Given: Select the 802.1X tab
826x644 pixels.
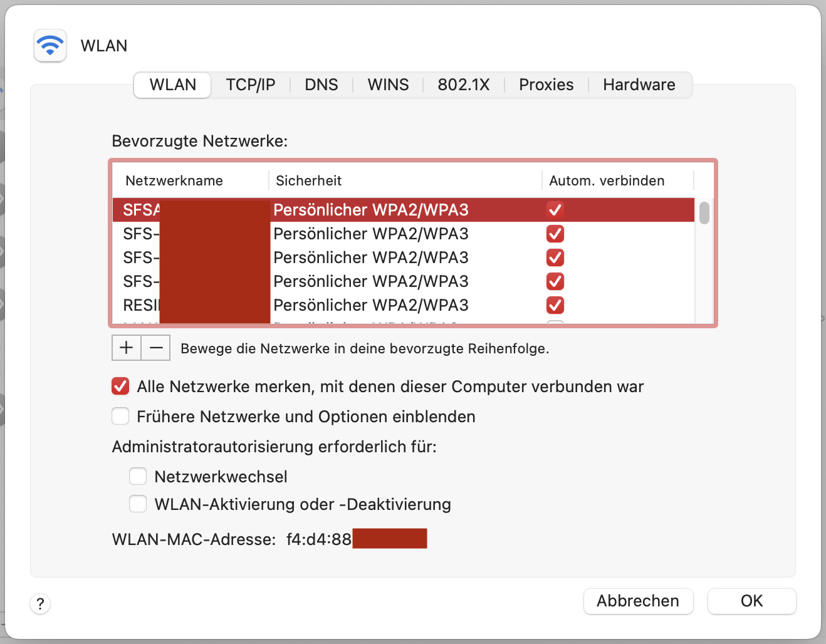Looking at the screenshot, I should (x=463, y=85).
